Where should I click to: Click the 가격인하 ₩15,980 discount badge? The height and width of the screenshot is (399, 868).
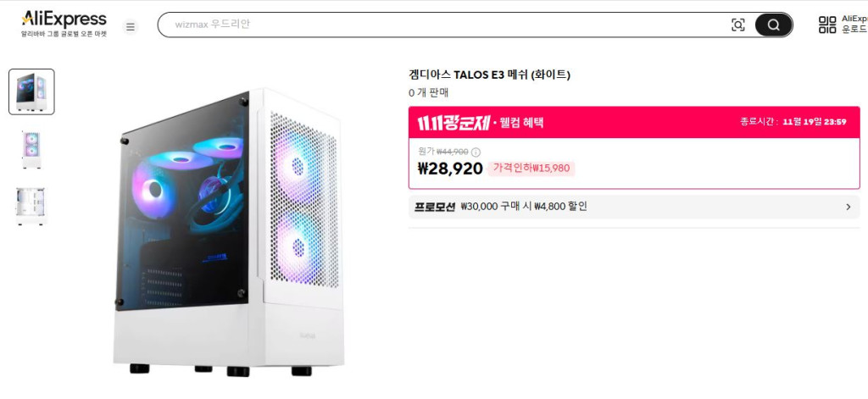point(531,169)
